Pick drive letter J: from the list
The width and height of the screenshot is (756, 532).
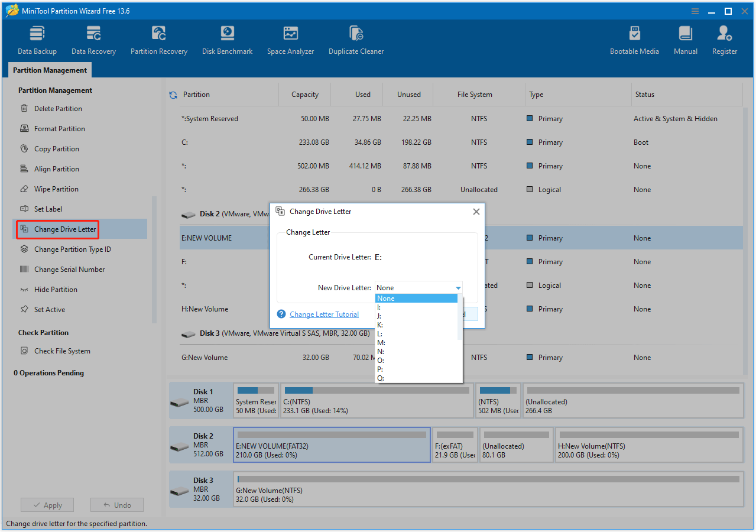416,316
